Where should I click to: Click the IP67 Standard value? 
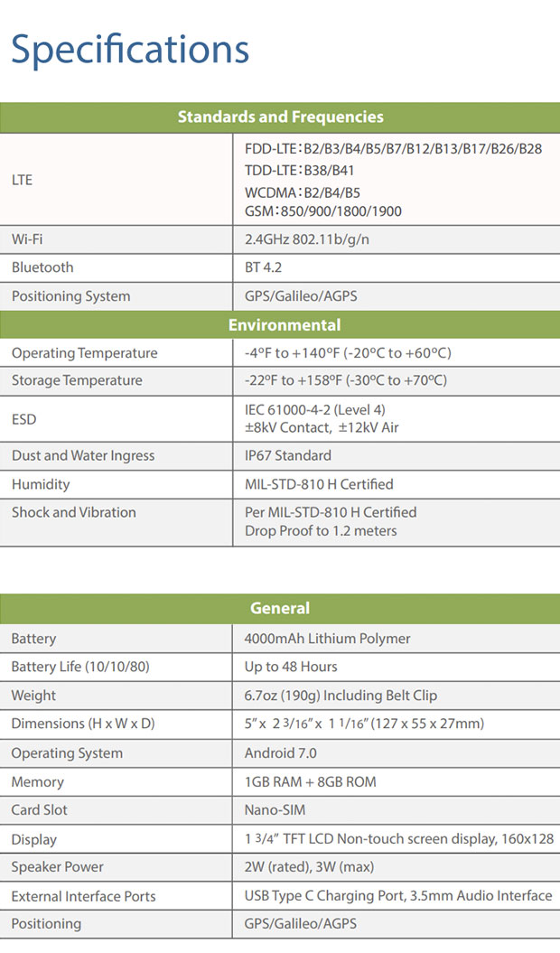[288, 455]
